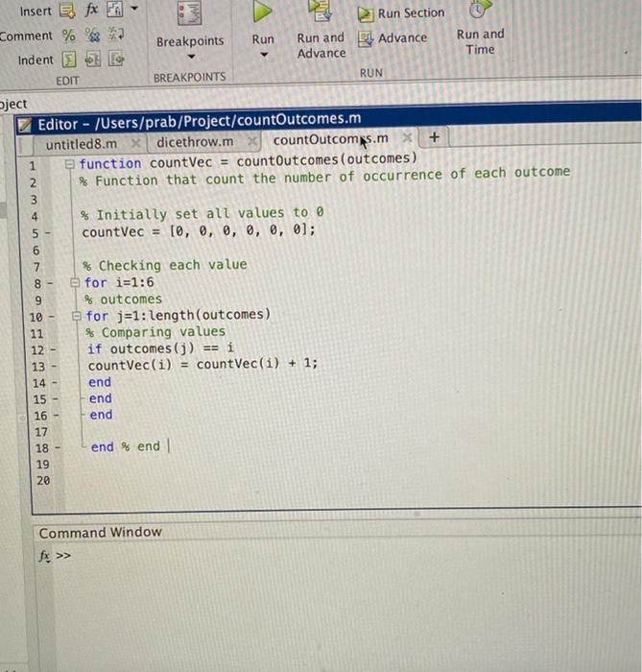Click the code 'if outcomes(j) == i'
Viewport: 642px width, 672px height.
(x=160, y=348)
